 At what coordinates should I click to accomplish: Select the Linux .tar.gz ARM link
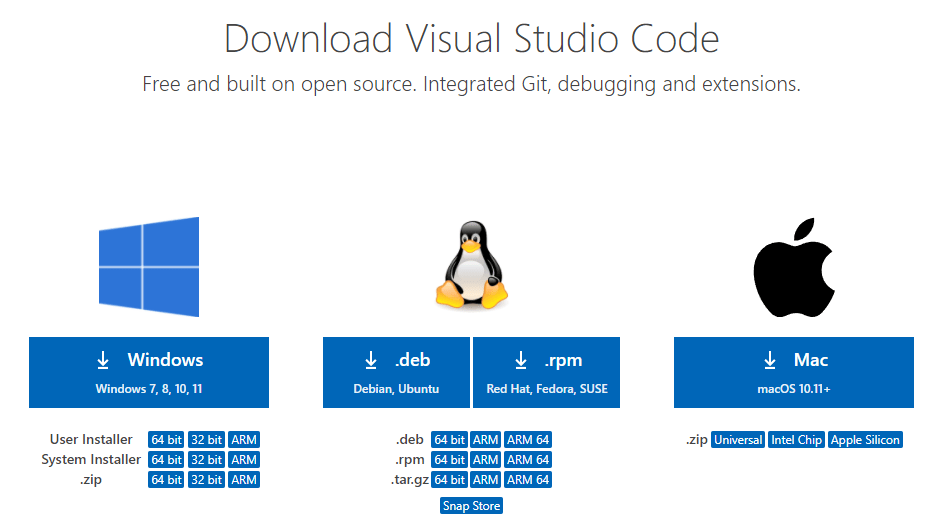pyautogui.click(x=485, y=479)
